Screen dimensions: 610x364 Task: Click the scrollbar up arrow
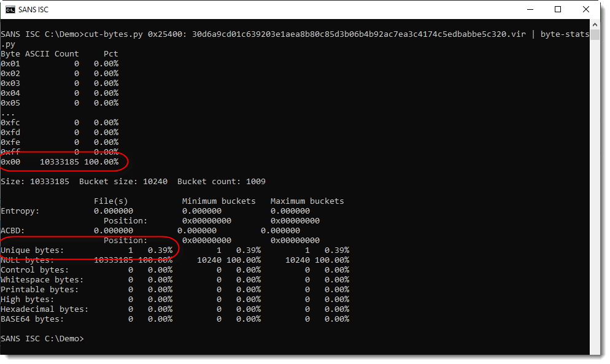595,24
